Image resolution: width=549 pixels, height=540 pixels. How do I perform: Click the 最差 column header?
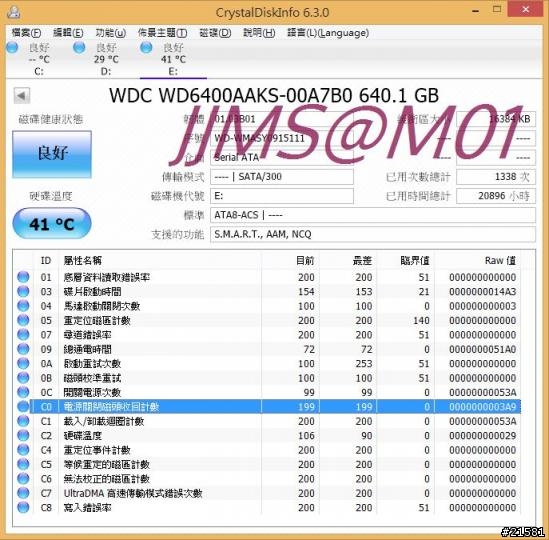pyautogui.click(x=348, y=261)
